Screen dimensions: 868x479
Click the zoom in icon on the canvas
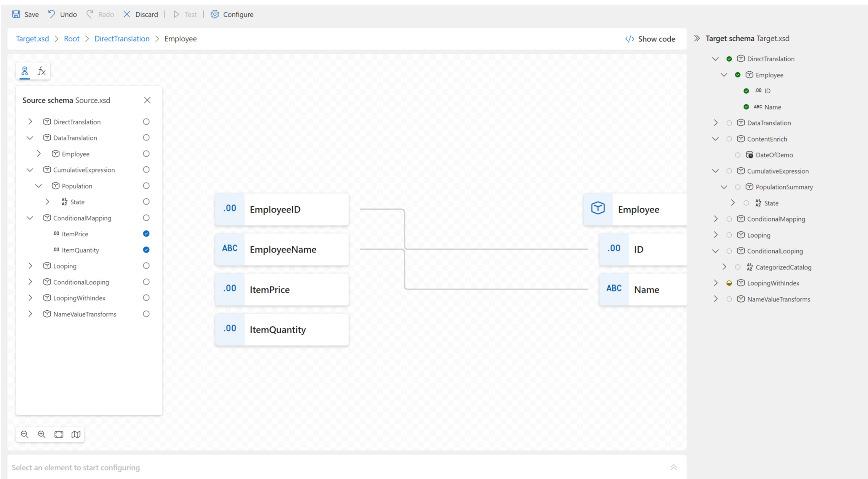click(x=41, y=434)
